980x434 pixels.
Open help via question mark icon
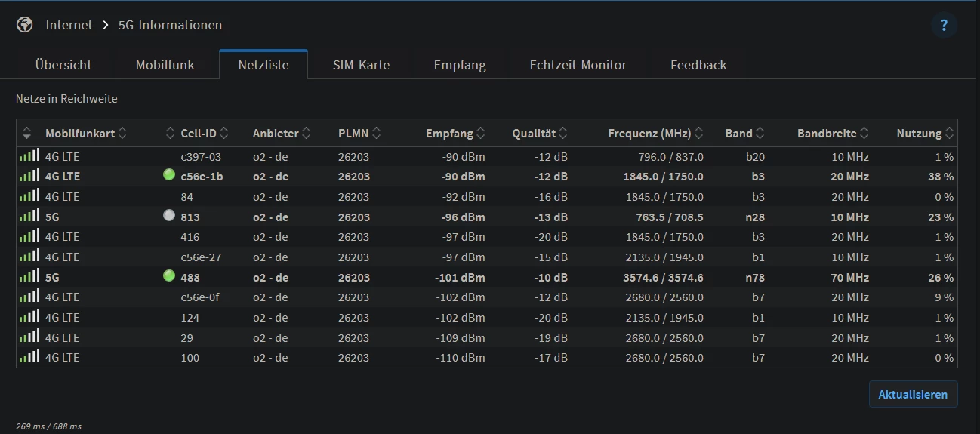tap(944, 26)
